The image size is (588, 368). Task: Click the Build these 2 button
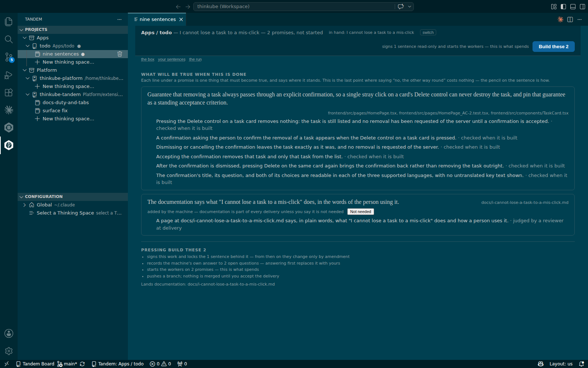553,47
